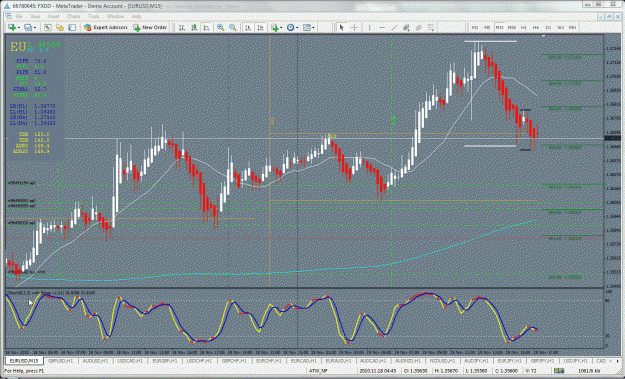Switch to EURJPY,H1 chart tab
This screenshot has width=625, height=379.
[509, 361]
